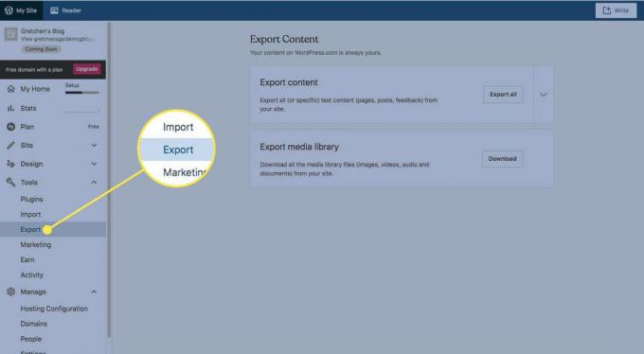
Task: Click the My Home house icon
Action: [x=11, y=89]
